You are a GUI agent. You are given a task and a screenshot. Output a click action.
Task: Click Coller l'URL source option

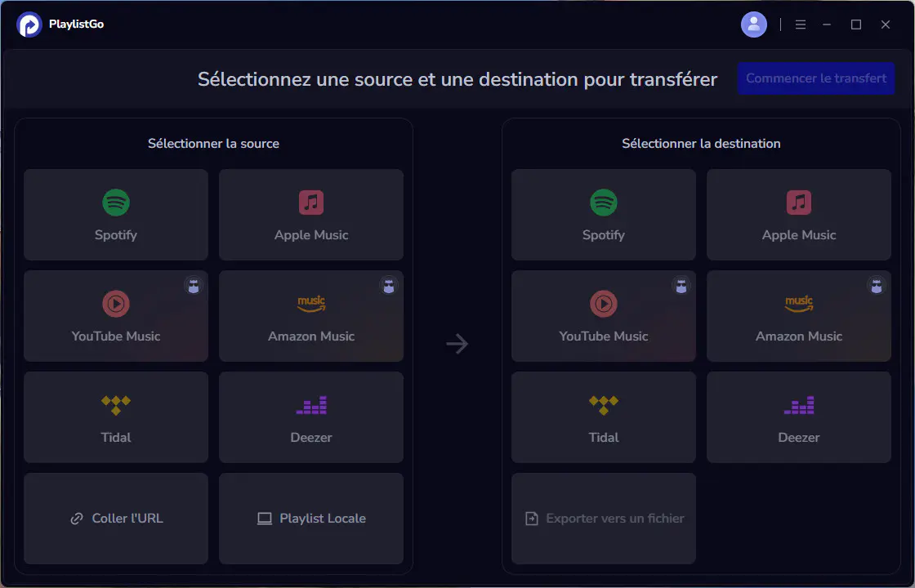[115, 519]
